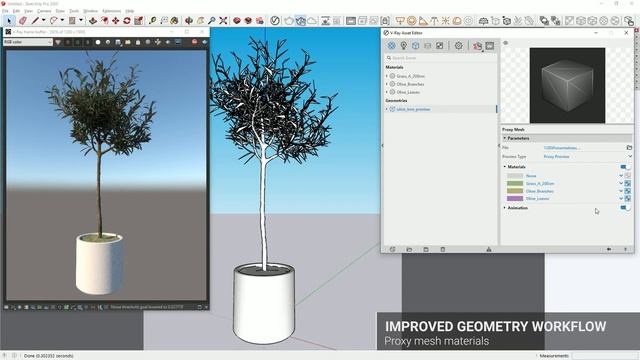Click the green Grass_A_200mm color swatch
This screenshot has width=640, height=360.
[x=515, y=184]
